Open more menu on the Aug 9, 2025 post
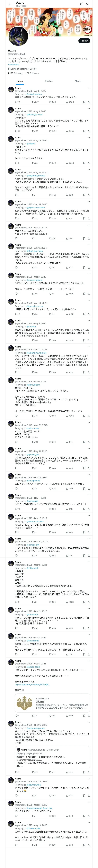The image size is (98, 868). [89, 108]
